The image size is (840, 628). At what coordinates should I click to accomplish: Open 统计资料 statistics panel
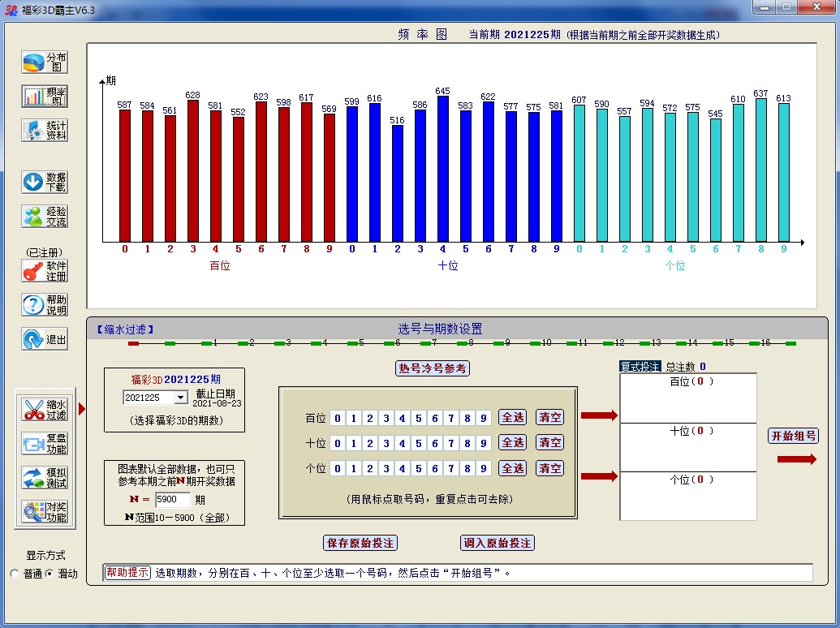coord(45,131)
